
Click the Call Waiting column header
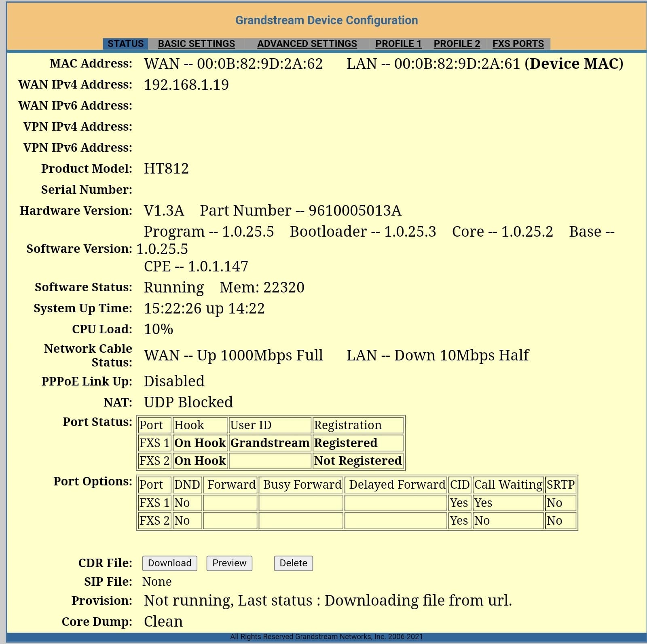(508, 485)
